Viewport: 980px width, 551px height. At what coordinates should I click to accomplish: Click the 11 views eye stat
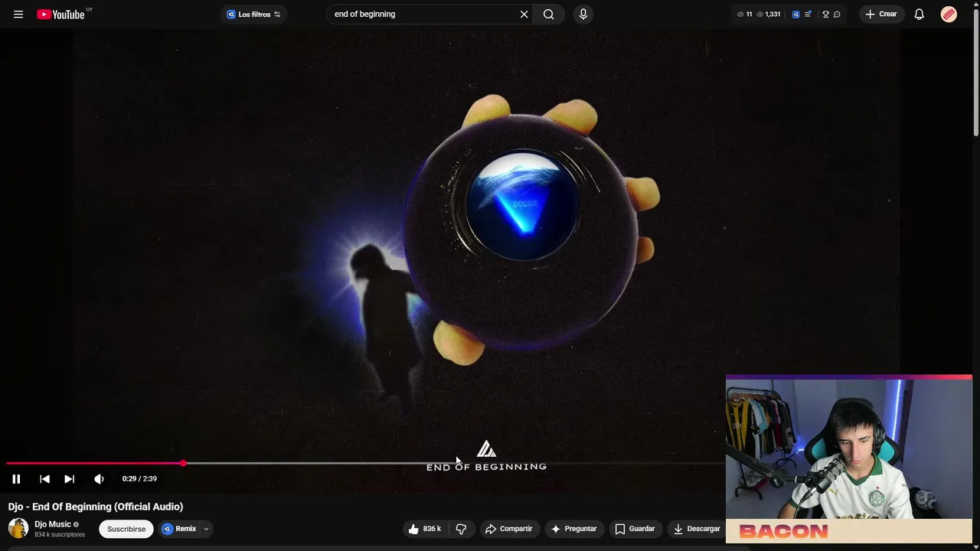coord(744,14)
